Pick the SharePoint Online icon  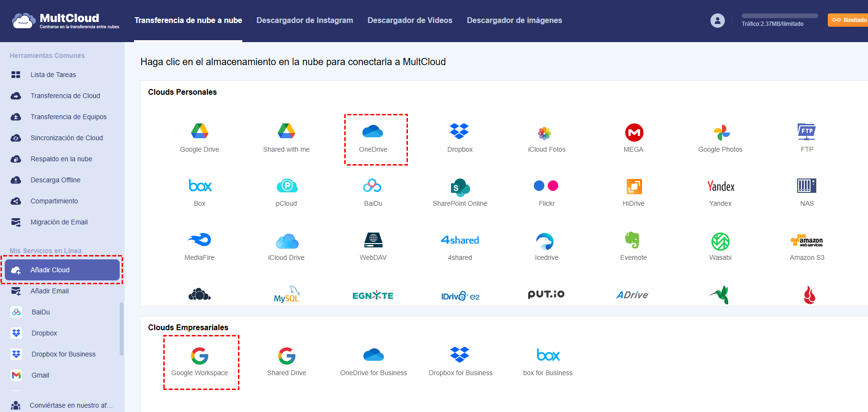click(460, 187)
